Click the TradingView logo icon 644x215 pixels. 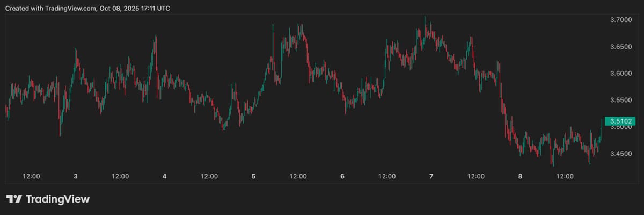[x=14, y=199]
